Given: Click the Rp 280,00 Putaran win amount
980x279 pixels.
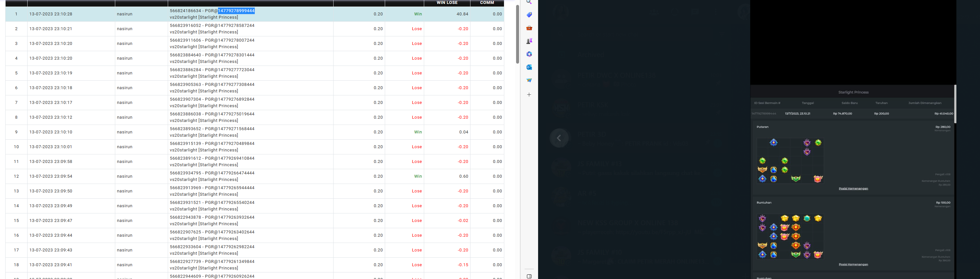Looking at the screenshot, I should pos(943,127).
